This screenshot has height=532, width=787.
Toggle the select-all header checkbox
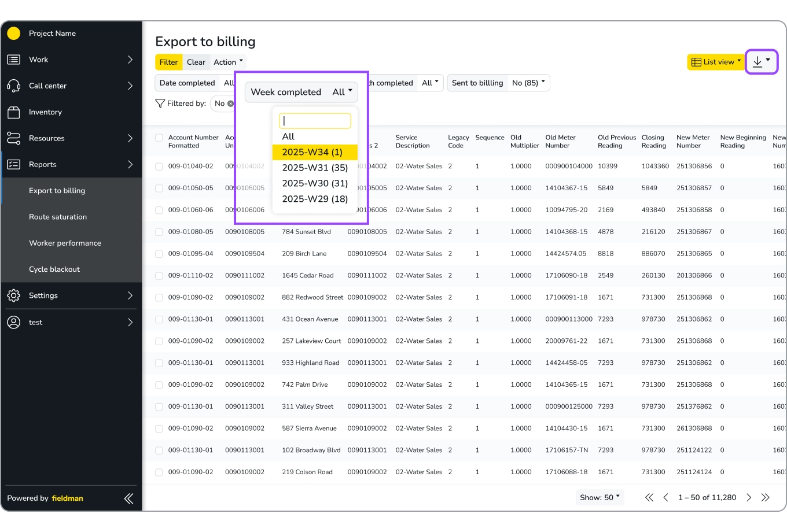pos(159,138)
